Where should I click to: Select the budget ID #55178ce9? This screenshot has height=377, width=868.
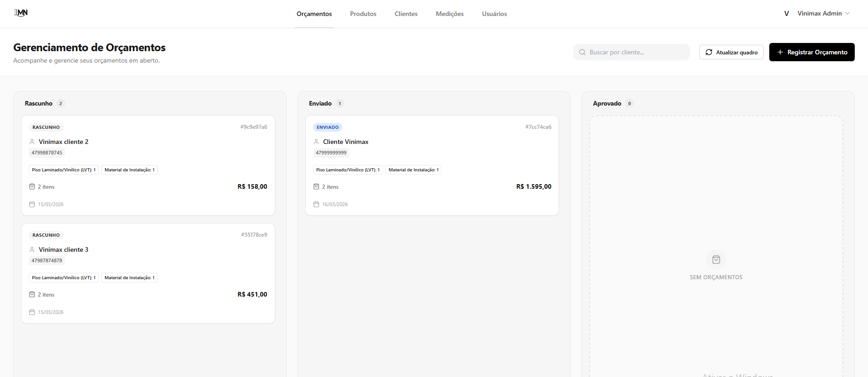(x=254, y=235)
